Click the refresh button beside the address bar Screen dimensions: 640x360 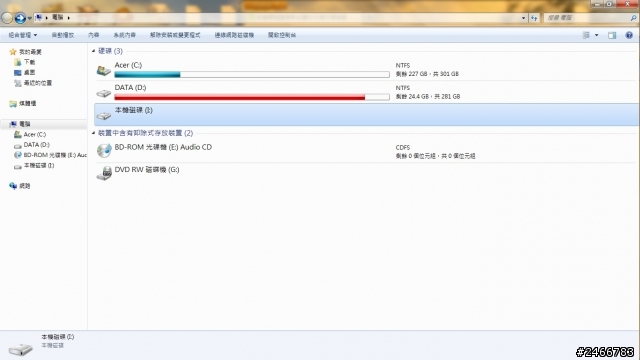coord(534,18)
